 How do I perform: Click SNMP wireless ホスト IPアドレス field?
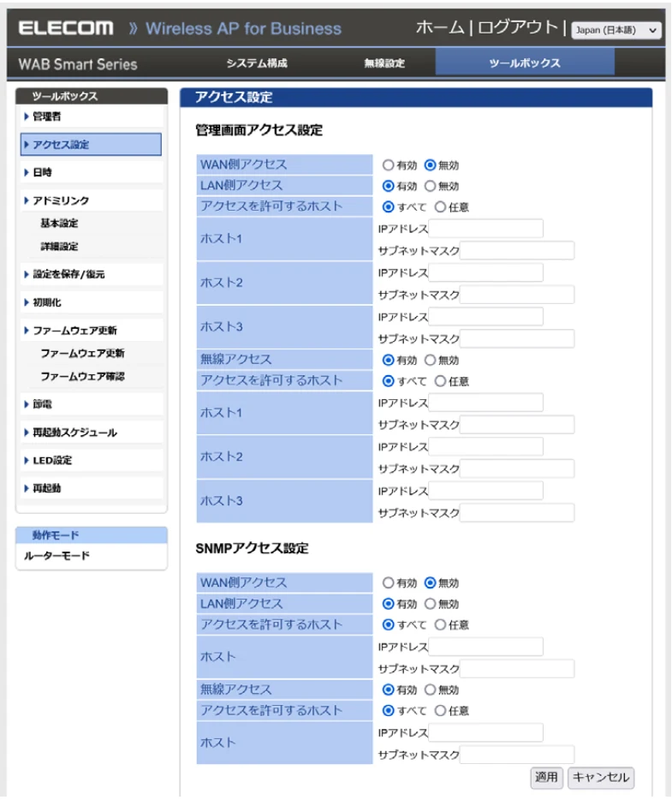485,732
